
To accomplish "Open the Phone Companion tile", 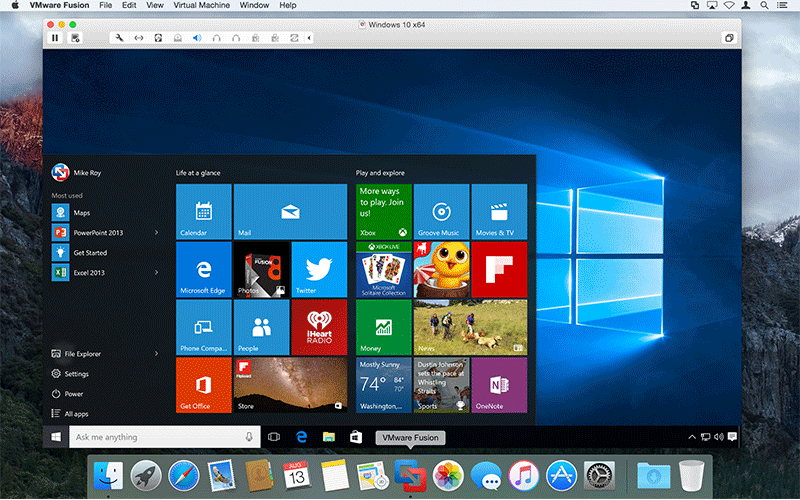I will click(x=204, y=327).
